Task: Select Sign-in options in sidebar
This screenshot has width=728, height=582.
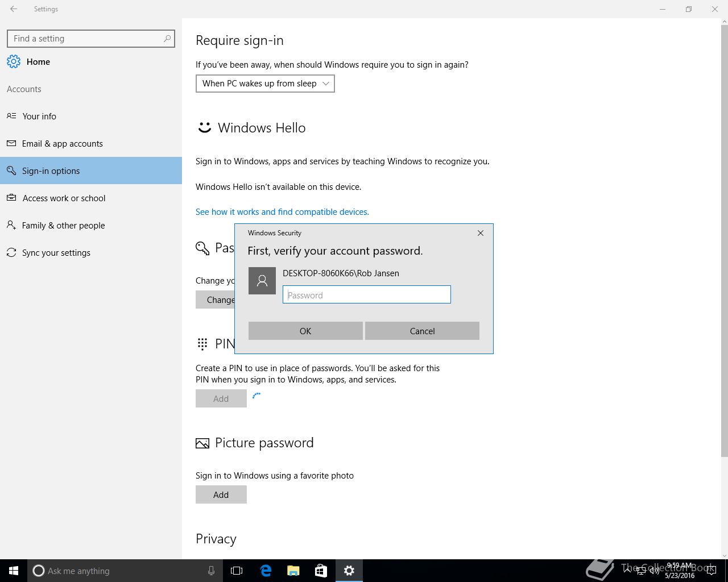Action: coord(91,171)
